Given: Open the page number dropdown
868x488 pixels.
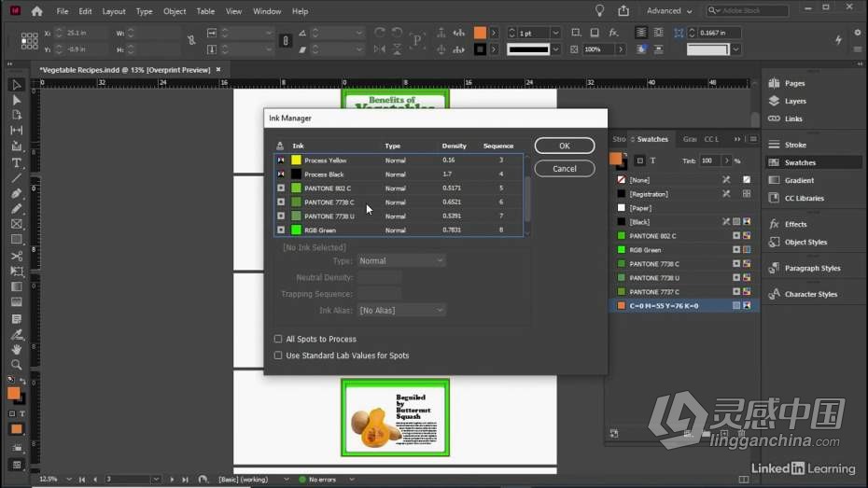Looking at the screenshot, I should 156,480.
